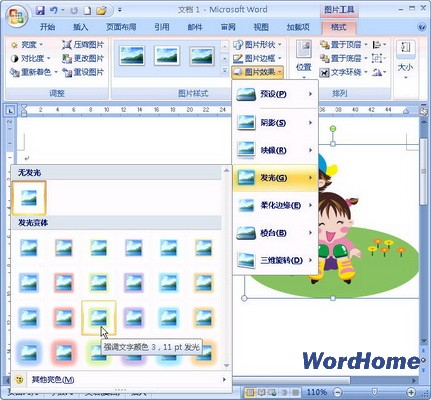431x400 pixels.
Task: Click 更改图片 change picture
Action: (83, 59)
